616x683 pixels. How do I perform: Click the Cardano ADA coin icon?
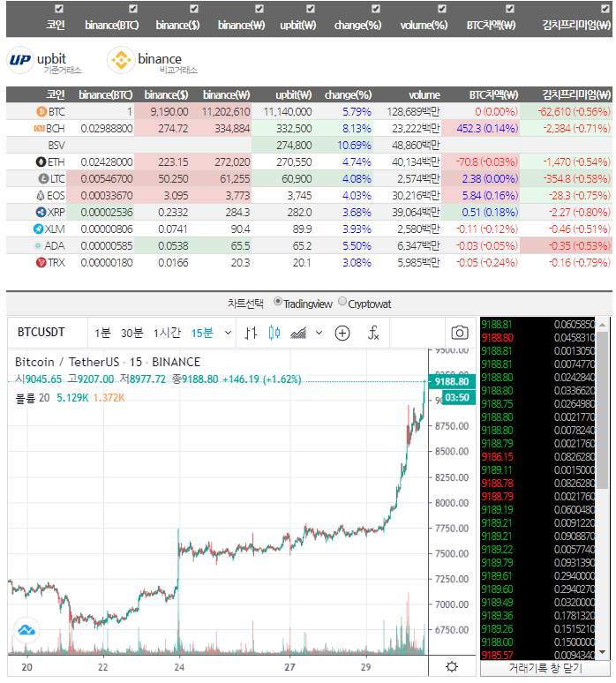(x=38, y=246)
